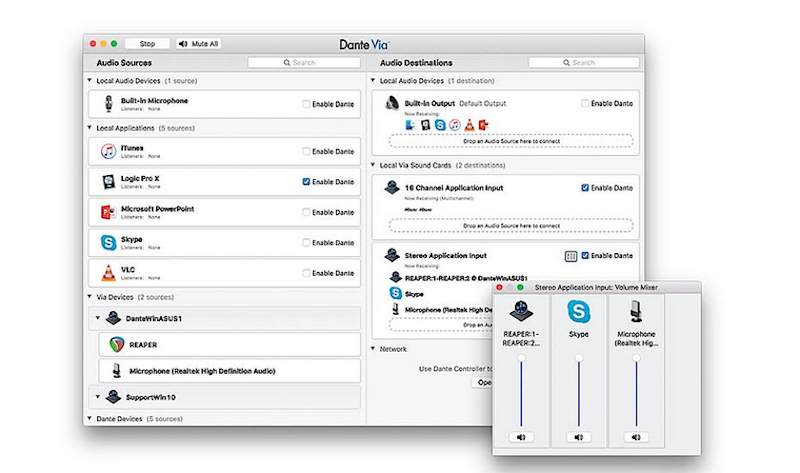800x473 pixels.
Task: Mute the Skype channel in Volume Mixer
Action: click(579, 437)
